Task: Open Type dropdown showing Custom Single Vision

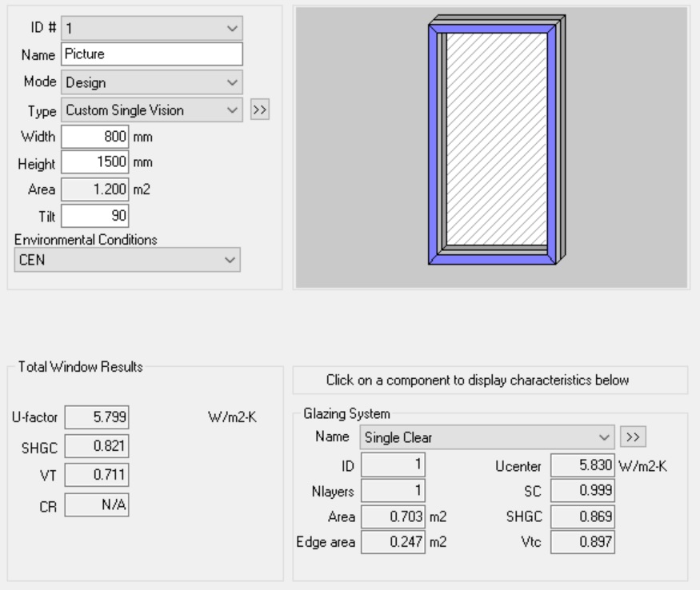Action: 152,110
